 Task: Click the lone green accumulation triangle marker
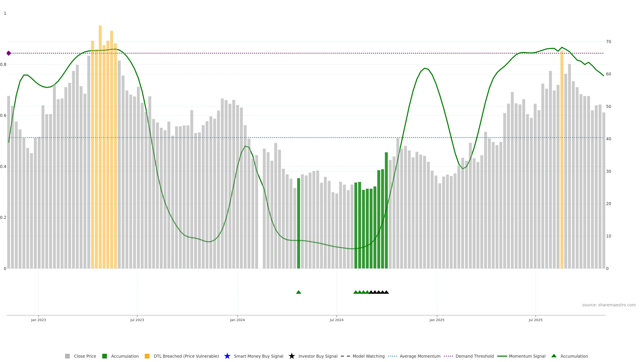pyautogui.click(x=299, y=292)
